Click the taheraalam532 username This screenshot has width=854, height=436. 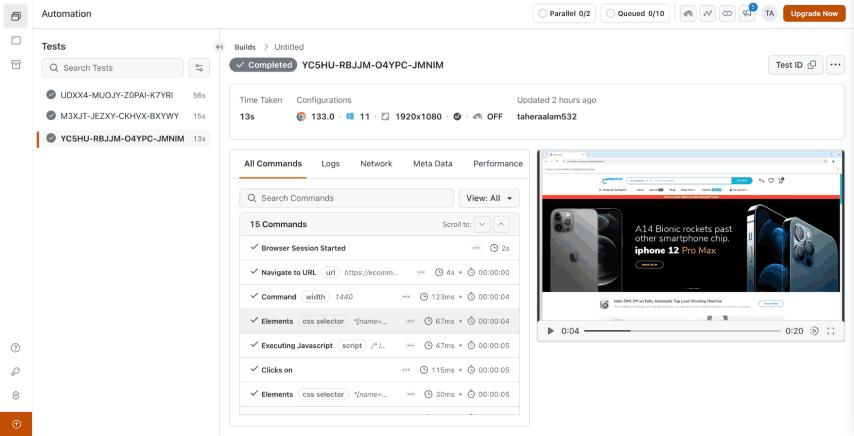[x=547, y=116]
